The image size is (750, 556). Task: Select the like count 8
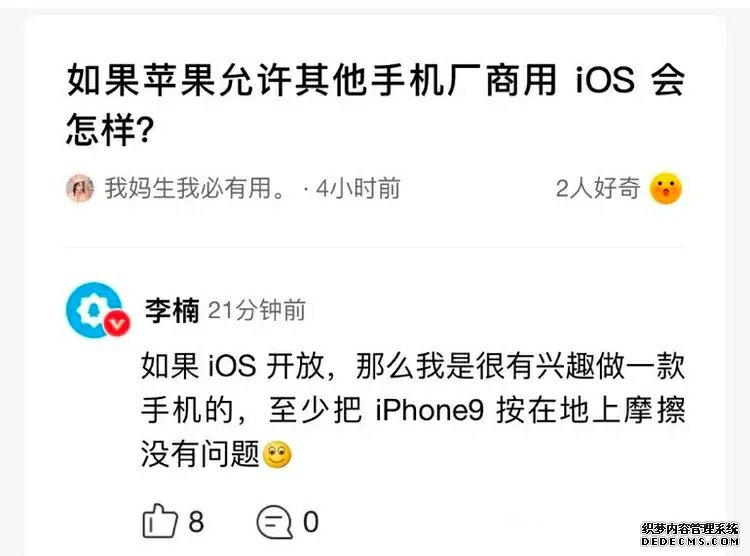197,522
